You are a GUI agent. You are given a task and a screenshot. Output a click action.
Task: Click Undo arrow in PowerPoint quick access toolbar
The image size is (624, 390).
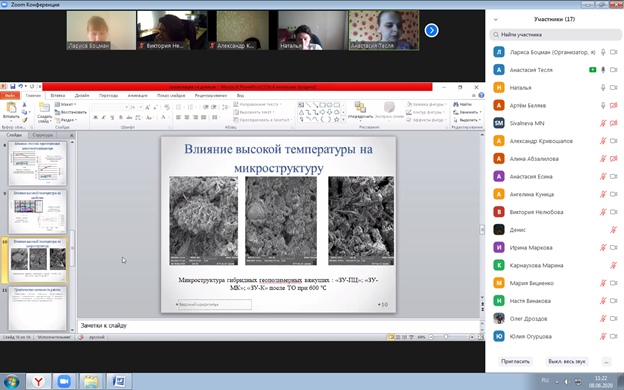click(x=20, y=86)
